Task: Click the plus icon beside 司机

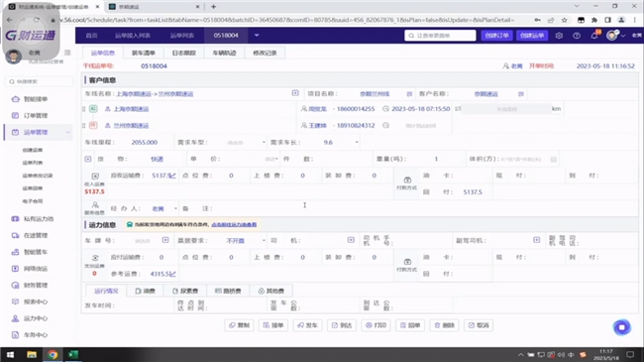Action: click(351, 240)
